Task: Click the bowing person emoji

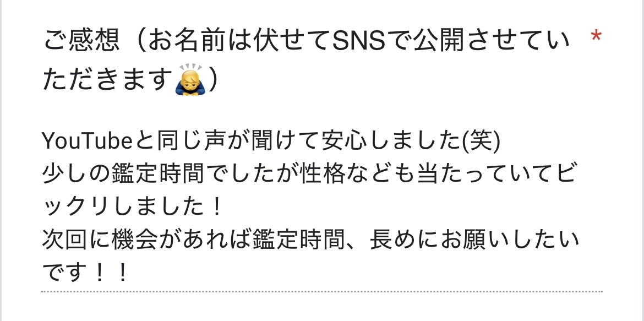Action: click(x=190, y=79)
